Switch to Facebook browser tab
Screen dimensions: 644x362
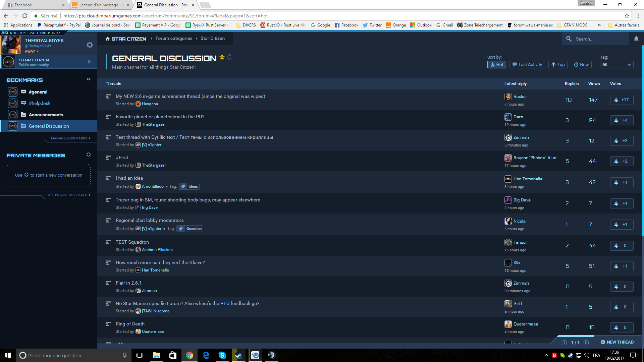coord(35,5)
